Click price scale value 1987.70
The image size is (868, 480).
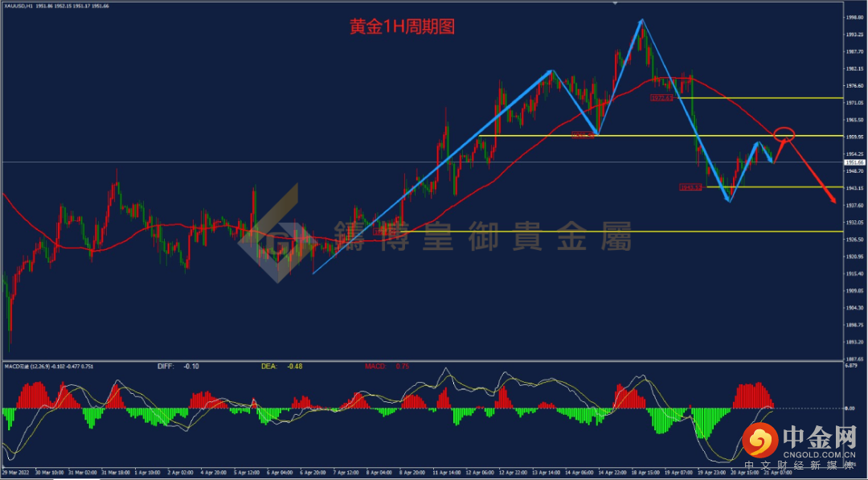click(x=856, y=51)
